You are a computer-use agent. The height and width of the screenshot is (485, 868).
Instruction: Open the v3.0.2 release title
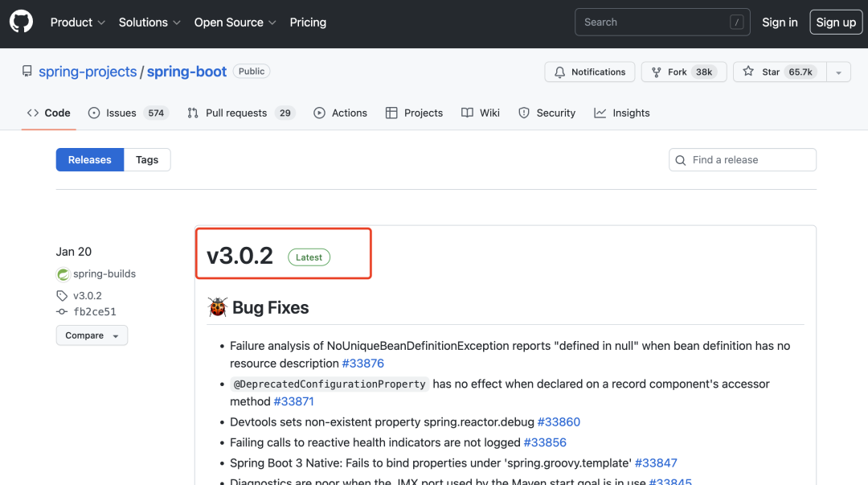tap(240, 256)
